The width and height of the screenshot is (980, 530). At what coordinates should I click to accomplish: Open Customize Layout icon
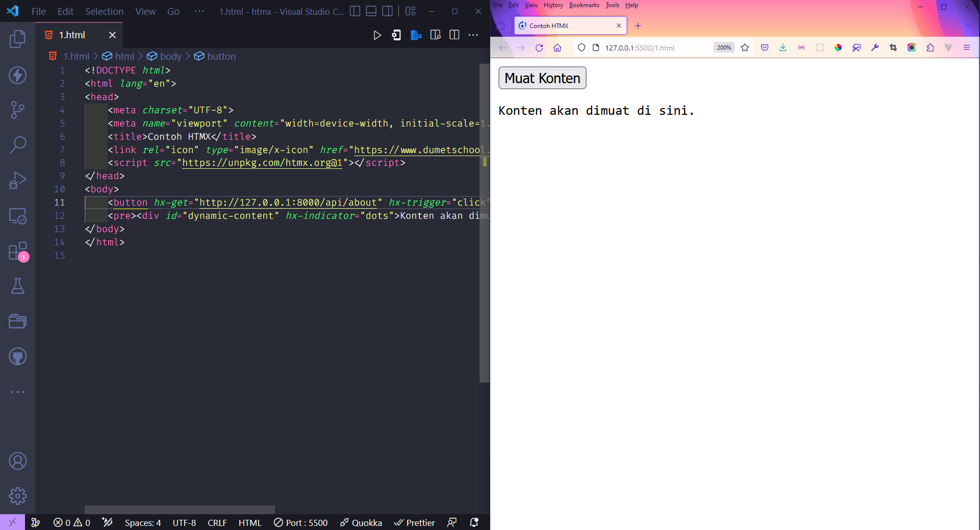point(411,11)
